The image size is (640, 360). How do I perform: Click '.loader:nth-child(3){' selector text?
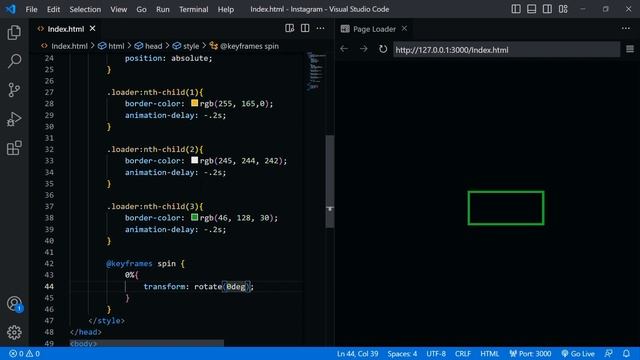[x=155, y=207]
